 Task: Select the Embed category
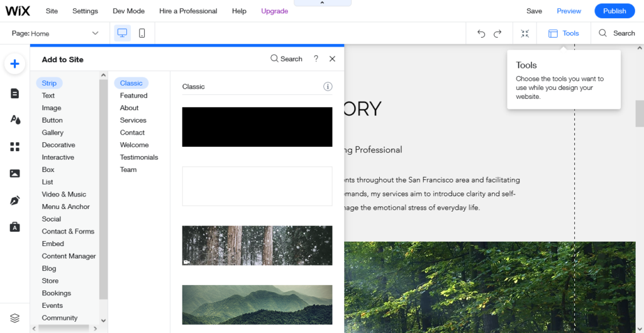coord(53,244)
